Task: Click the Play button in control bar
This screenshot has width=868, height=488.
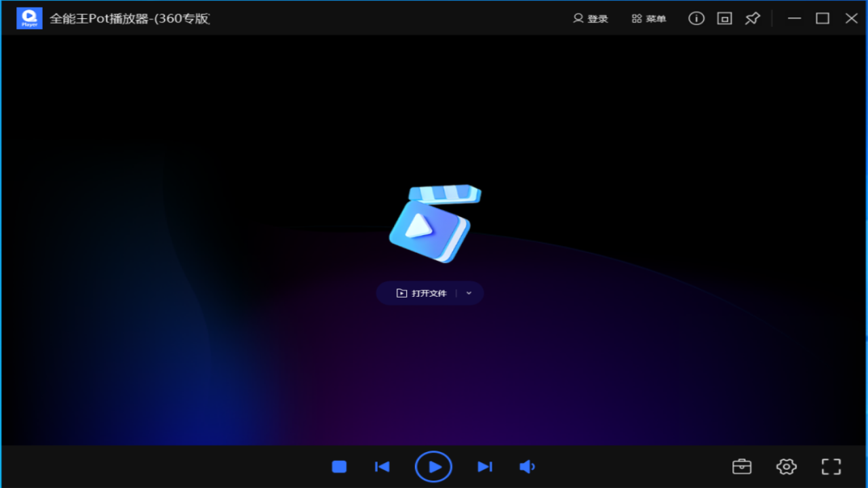Action: [433, 466]
